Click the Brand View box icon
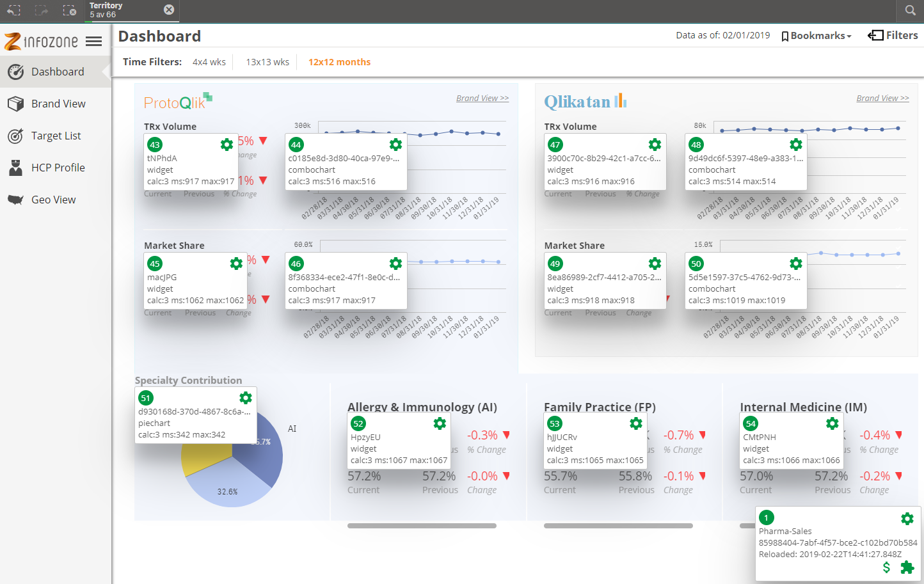This screenshot has width=924, height=584. click(15, 104)
